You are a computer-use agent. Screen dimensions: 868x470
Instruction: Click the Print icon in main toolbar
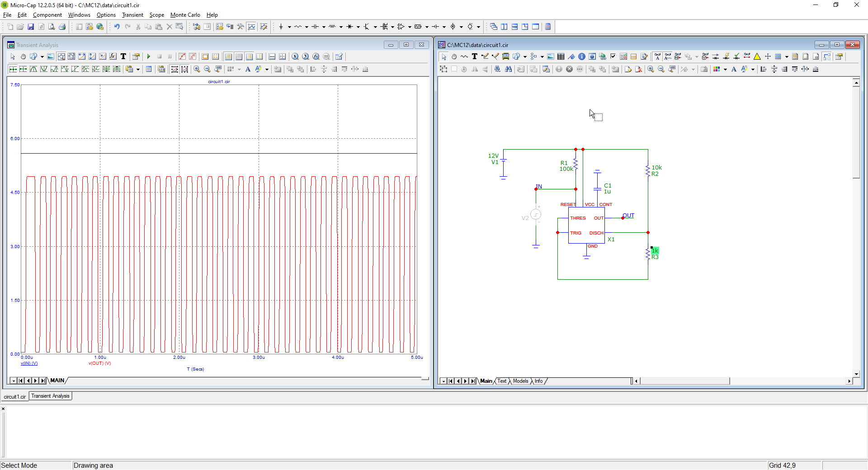(62, 27)
